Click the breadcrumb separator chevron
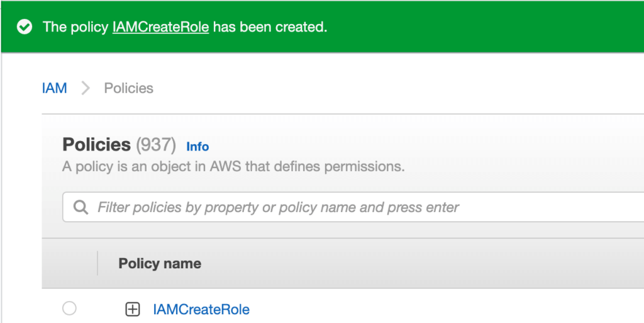 (86, 88)
